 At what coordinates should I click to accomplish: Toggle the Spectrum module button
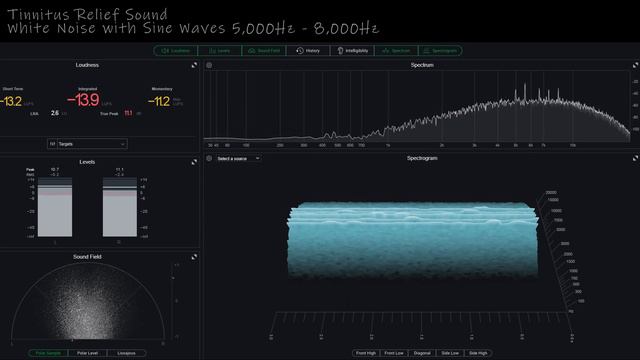pyautogui.click(x=396, y=51)
